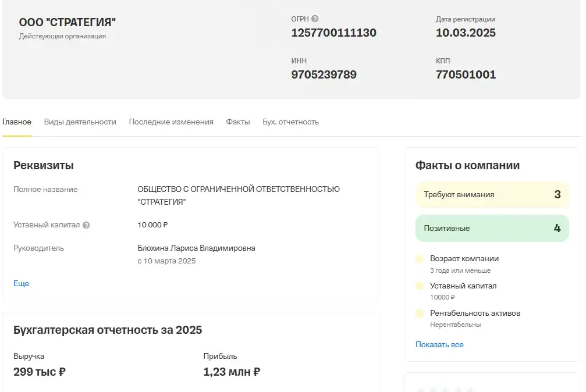Screen dimensions: 586x392
Task: Click the charter capital value 10 000 ₽
Action: click(152, 225)
